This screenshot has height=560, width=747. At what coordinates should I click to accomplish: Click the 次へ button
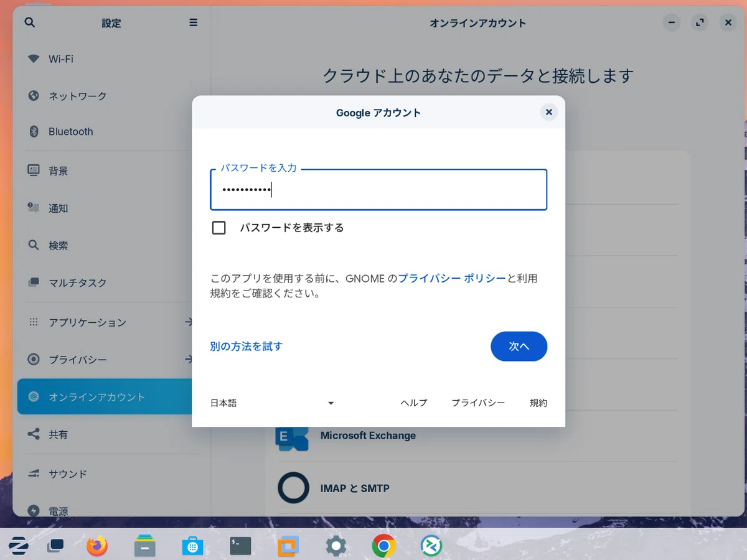pos(519,347)
